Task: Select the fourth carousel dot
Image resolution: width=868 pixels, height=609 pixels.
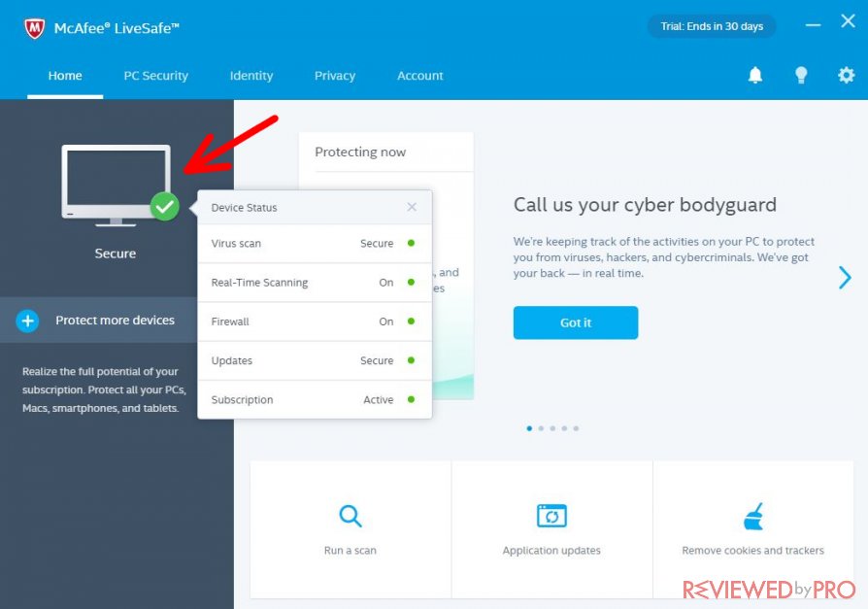Action: [564, 428]
